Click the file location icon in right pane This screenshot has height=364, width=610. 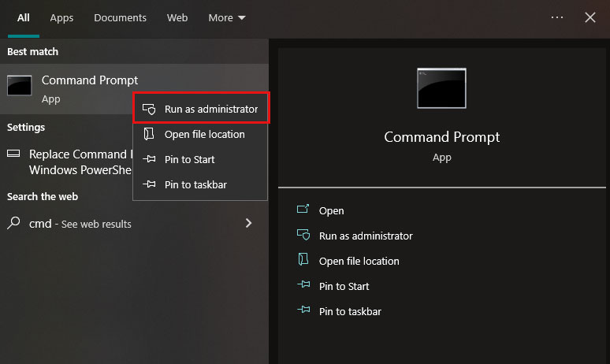(x=303, y=259)
